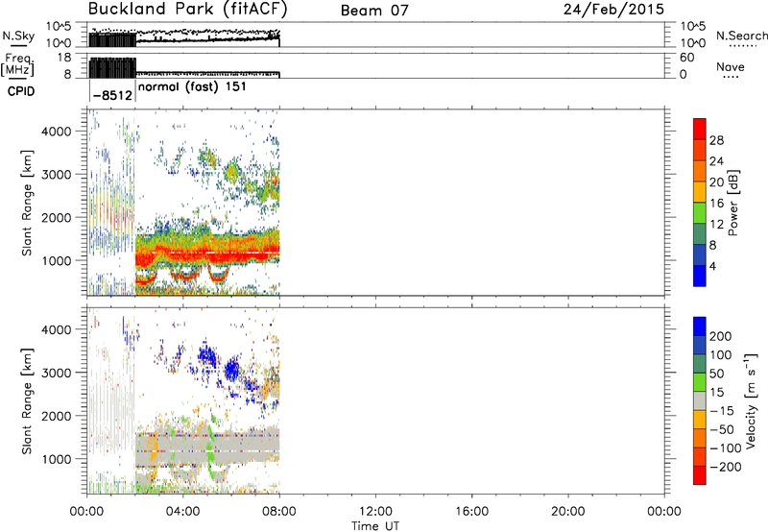Click the date '24/Feb/2015'
768x532 pixels.
613,10
